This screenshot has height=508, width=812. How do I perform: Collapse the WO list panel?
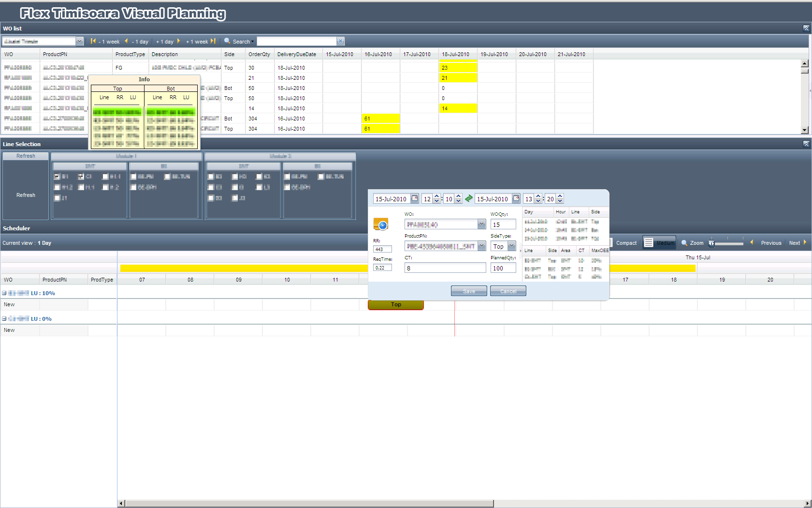pyautogui.click(x=806, y=29)
